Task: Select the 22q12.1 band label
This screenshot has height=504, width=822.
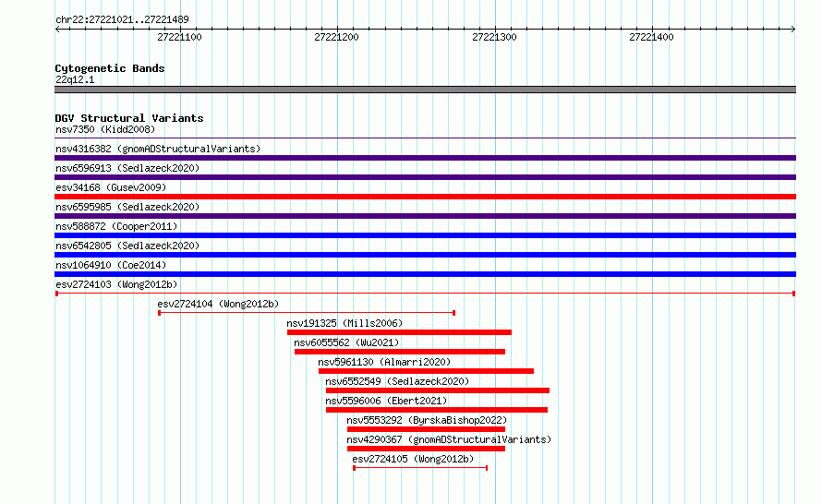Action: tap(75, 79)
